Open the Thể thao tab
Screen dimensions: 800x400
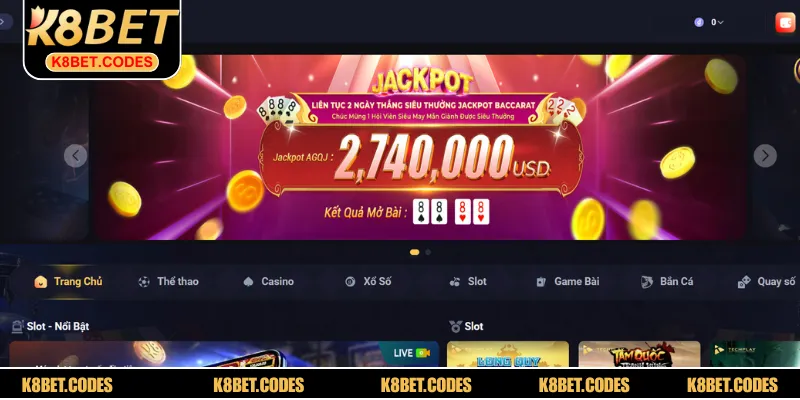[168, 282]
